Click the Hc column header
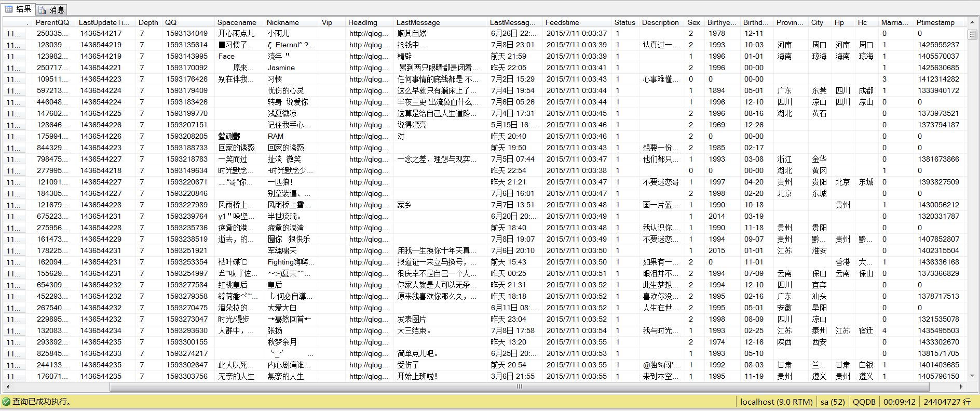Image resolution: width=980 pixels, height=411 pixels. click(x=867, y=22)
